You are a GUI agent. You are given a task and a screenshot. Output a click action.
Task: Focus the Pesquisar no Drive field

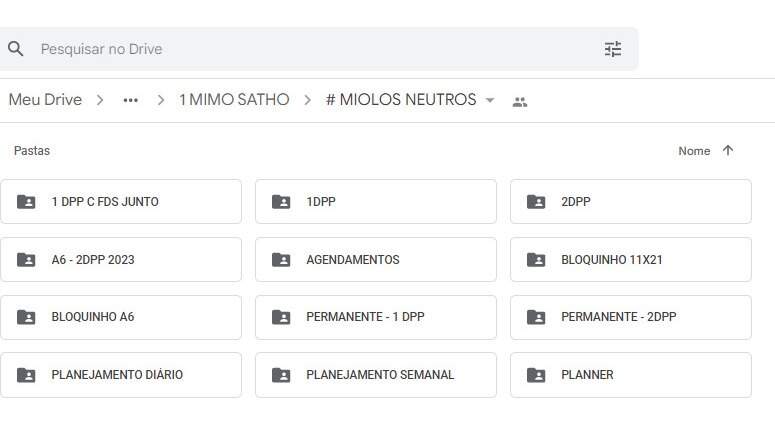316,49
